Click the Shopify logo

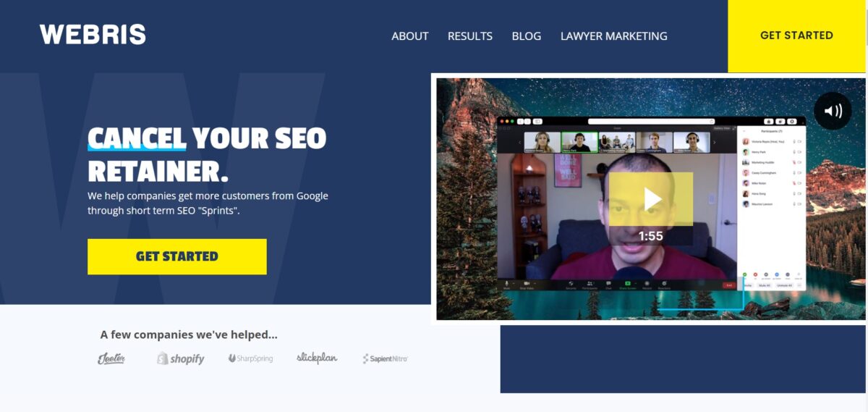tap(181, 358)
